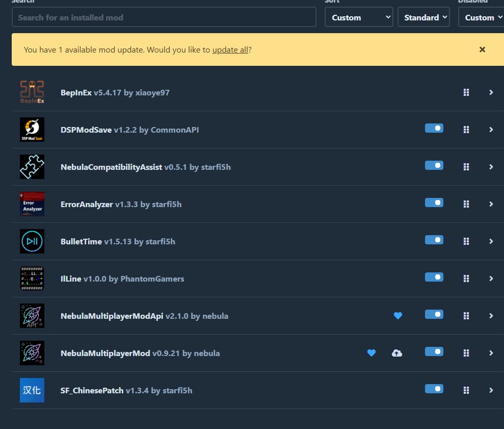
Task: Open the Disabled Custom dropdown
Action: [481, 17]
